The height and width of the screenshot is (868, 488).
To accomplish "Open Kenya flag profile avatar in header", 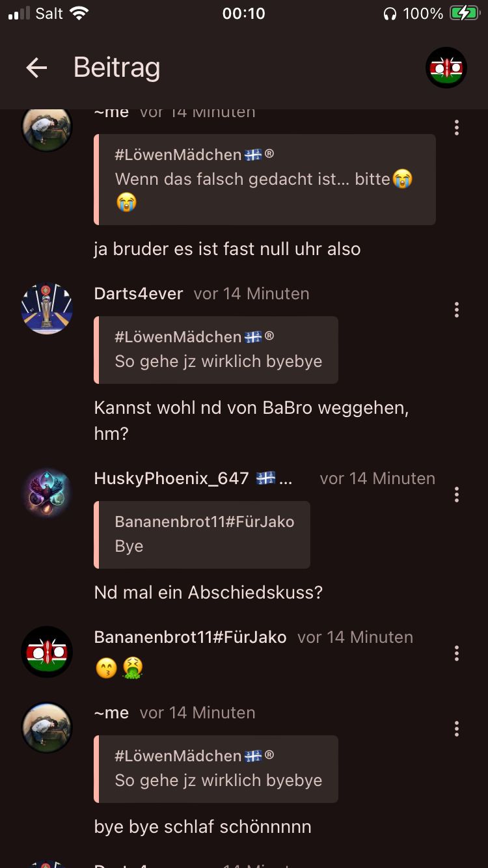I will click(x=446, y=68).
